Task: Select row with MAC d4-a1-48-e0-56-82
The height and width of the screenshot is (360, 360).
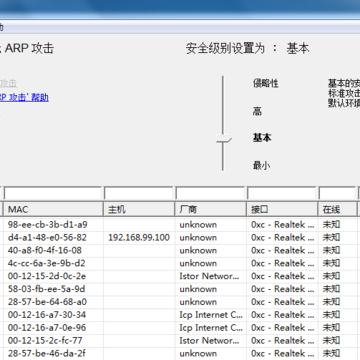Action: (180, 238)
